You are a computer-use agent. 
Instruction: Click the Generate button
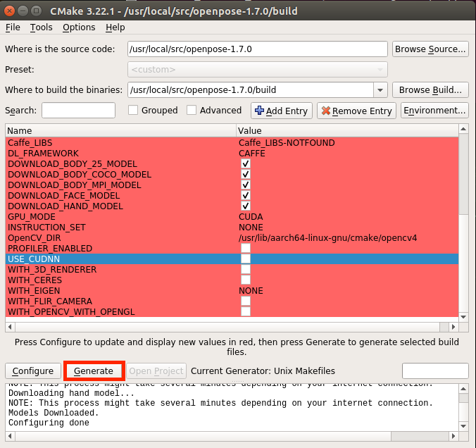coord(94,371)
